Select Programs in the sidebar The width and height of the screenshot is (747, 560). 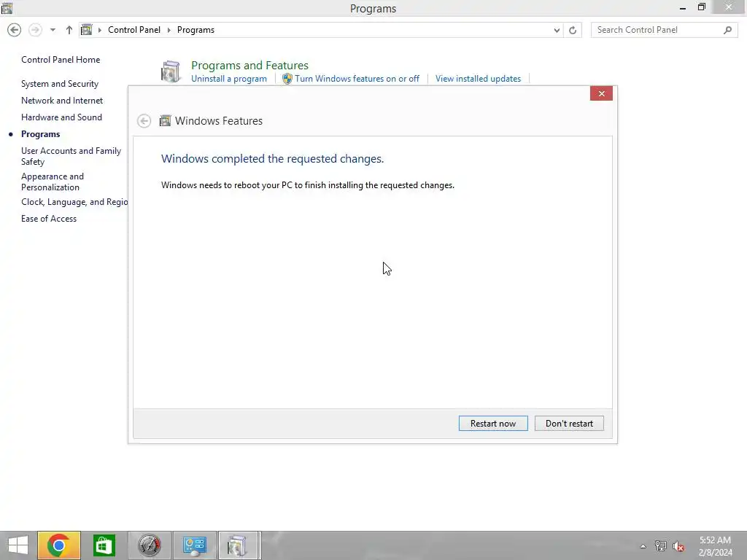tap(41, 134)
